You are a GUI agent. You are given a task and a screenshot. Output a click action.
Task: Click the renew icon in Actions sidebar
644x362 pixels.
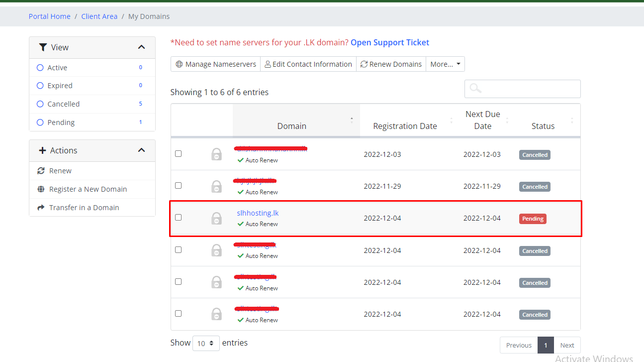point(41,171)
